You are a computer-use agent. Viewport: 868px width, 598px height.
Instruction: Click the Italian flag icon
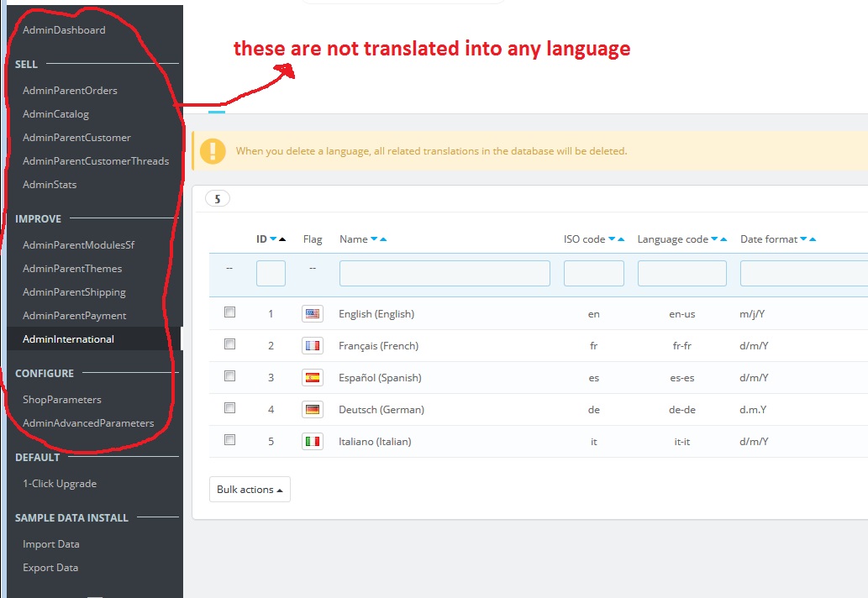[x=313, y=442]
